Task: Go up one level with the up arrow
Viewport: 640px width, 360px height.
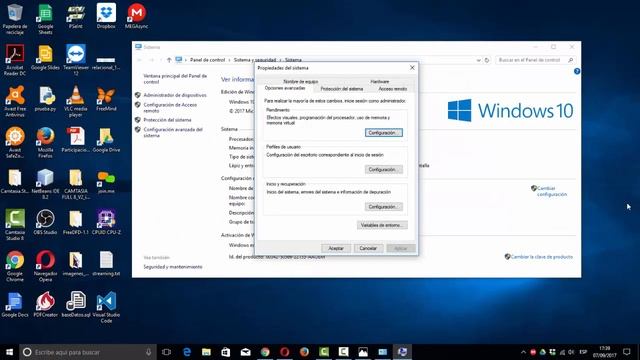Action: (169, 60)
